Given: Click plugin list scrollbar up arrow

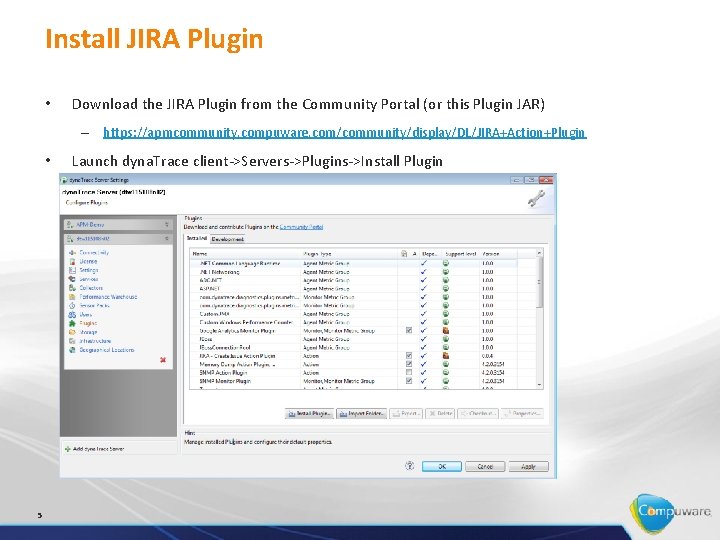Looking at the screenshot, I should 539,253.
